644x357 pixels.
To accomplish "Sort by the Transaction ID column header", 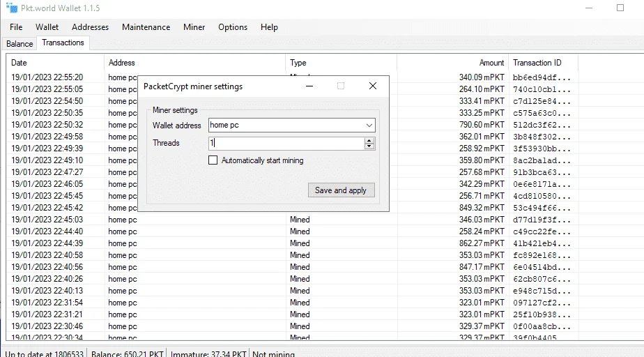I will pos(544,63).
